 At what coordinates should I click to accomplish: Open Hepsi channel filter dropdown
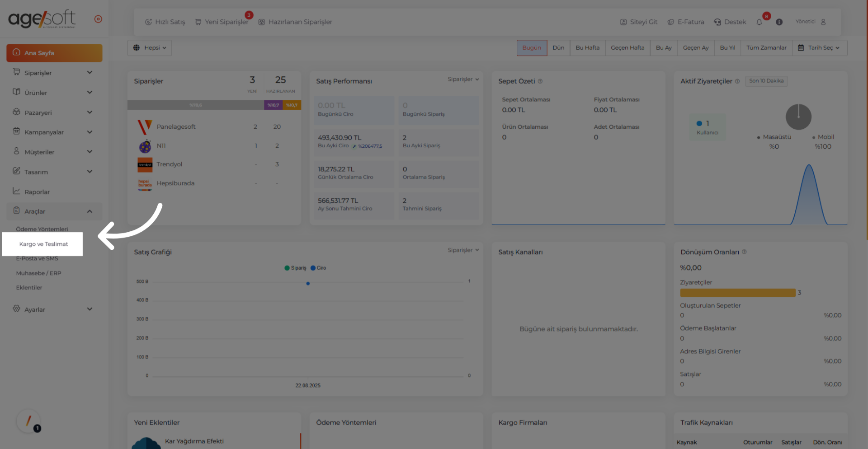(x=150, y=48)
